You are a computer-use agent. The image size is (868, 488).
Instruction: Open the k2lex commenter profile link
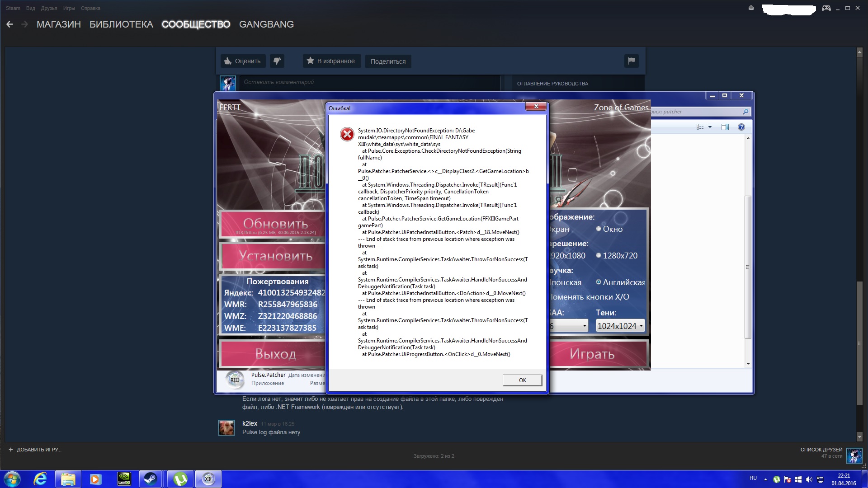250,423
